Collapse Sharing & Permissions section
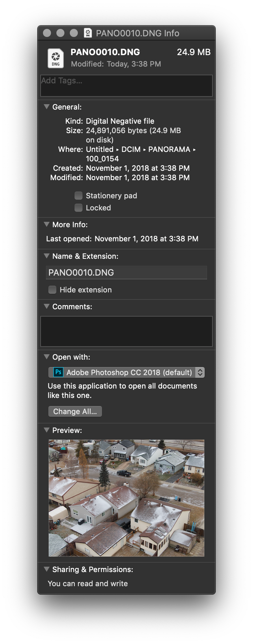The height and width of the screenshot is (644, 253). pos(47,569)
